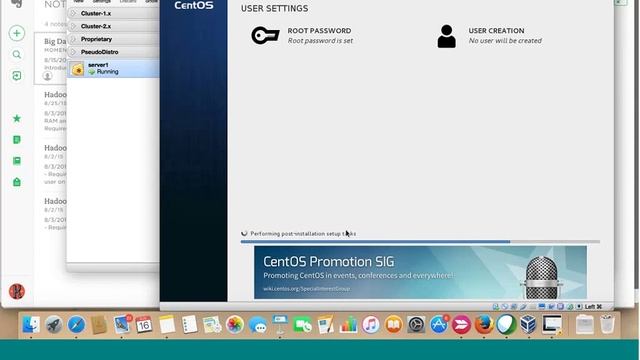The width and height of the screenshot is (640, 360).
Task: Open System Preferences from the Dock
Action: [416, 325]
